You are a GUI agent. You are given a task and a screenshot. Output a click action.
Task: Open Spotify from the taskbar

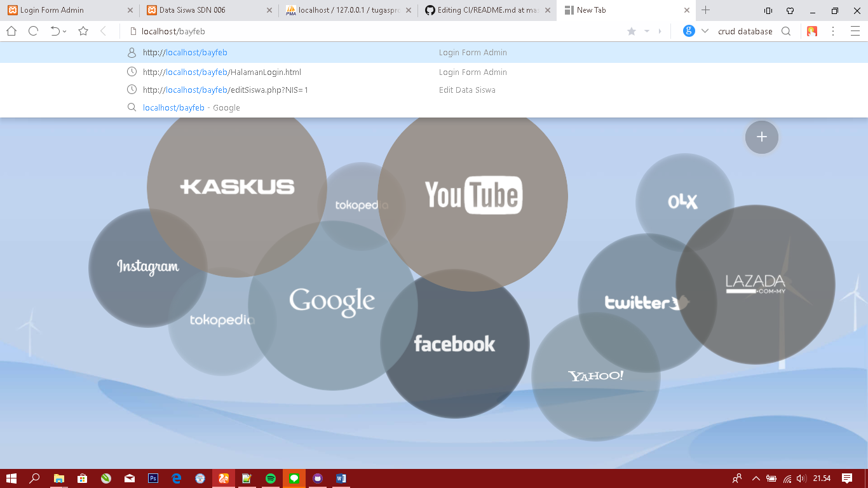click(271, 478)
